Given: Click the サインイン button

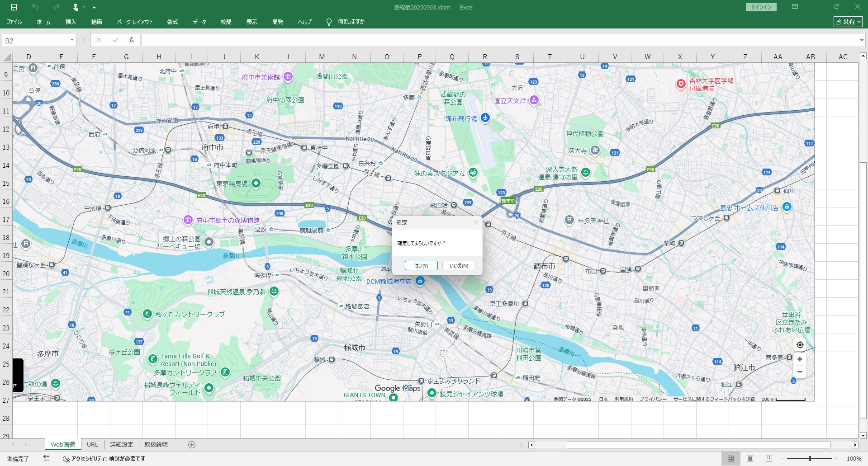Looking at the screenshot, I should pyautogui.click(x=761, y=7).
